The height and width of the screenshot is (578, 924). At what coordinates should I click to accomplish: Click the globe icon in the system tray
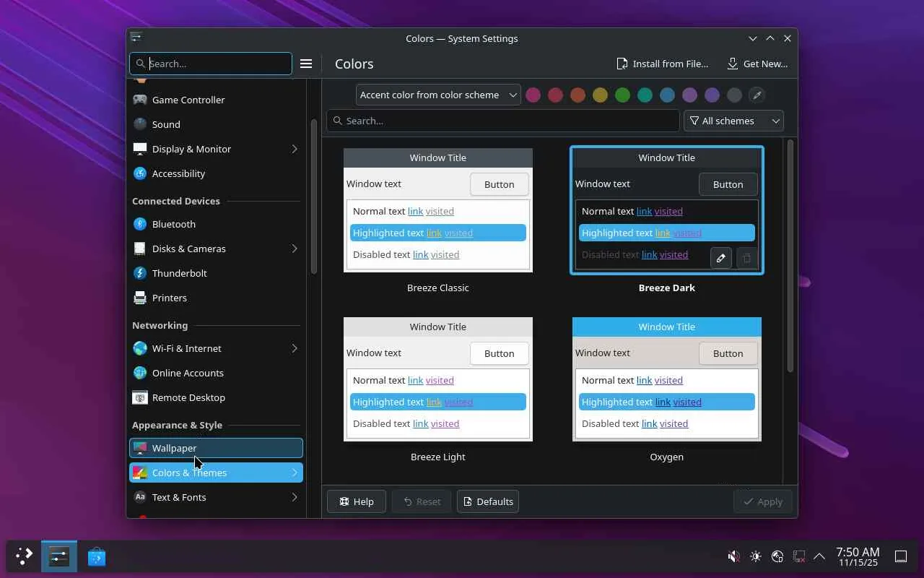[x=777, y=556]
